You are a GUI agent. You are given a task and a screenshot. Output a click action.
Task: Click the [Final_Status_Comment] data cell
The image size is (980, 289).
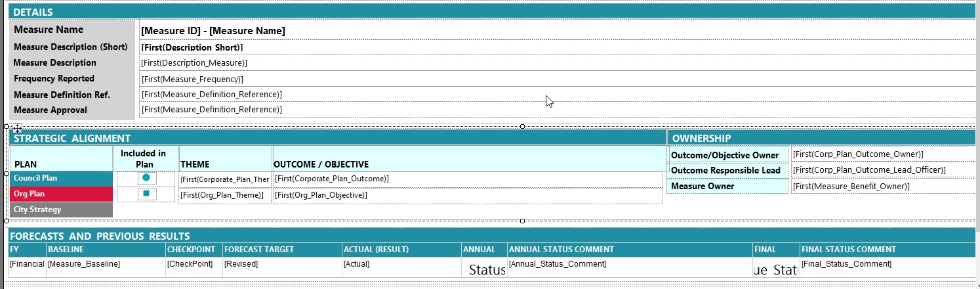pyautogui.click(x=888, y=267)
